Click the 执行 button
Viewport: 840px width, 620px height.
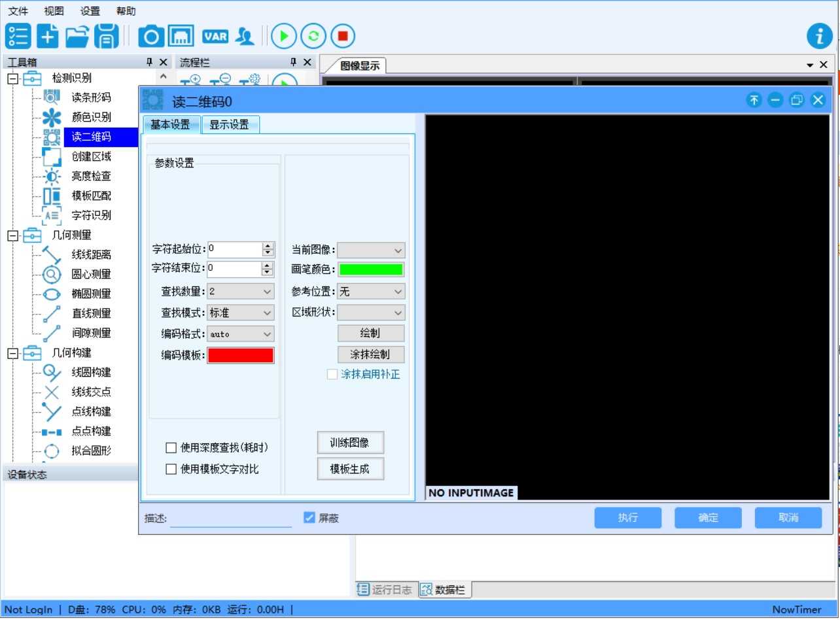tap(628, 517)
